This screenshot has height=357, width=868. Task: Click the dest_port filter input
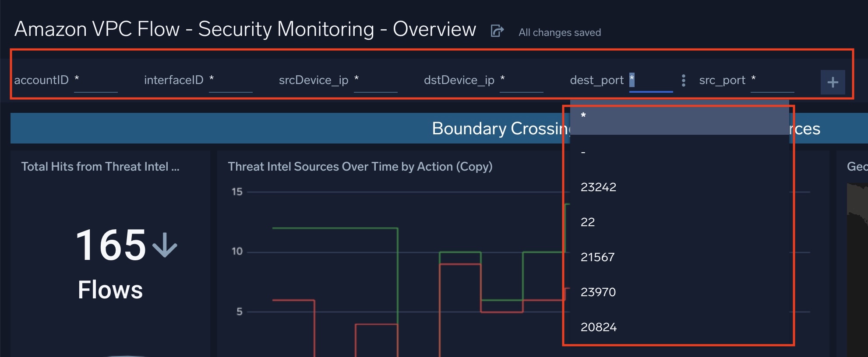point(651,80)
